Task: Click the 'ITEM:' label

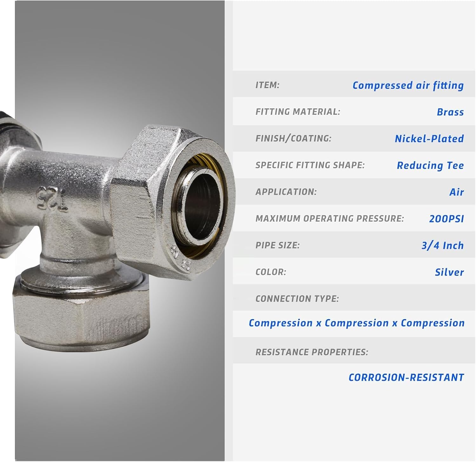Action: point(268,85)
